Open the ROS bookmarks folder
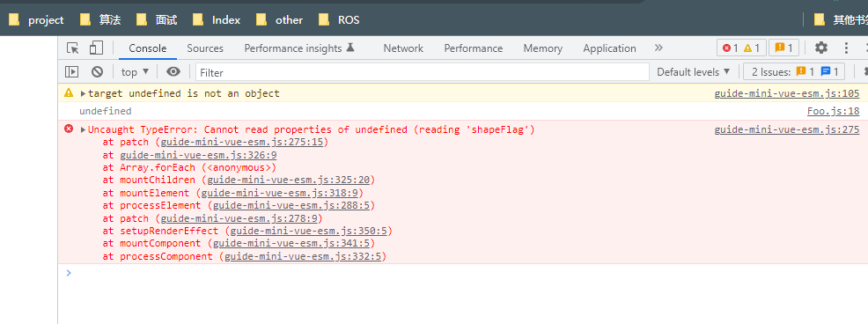This screenshot has height=324, width=868. click(x=340, y=20)
